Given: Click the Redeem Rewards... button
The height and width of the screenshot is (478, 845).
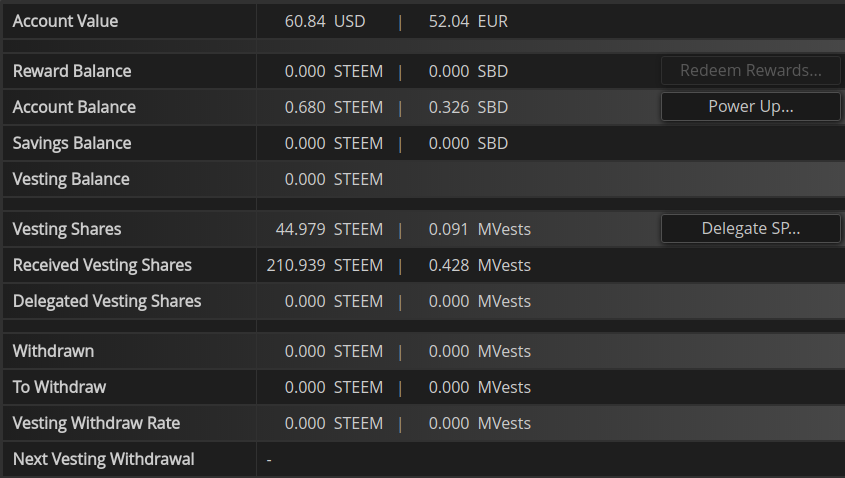Looking at the screenshot, I should pos(750,71).
